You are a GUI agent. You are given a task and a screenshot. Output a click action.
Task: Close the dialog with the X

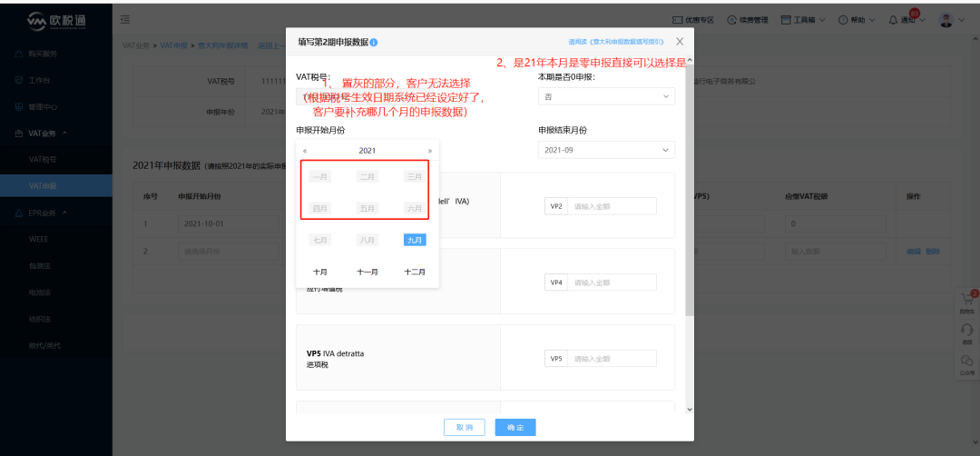click(680, 41)
